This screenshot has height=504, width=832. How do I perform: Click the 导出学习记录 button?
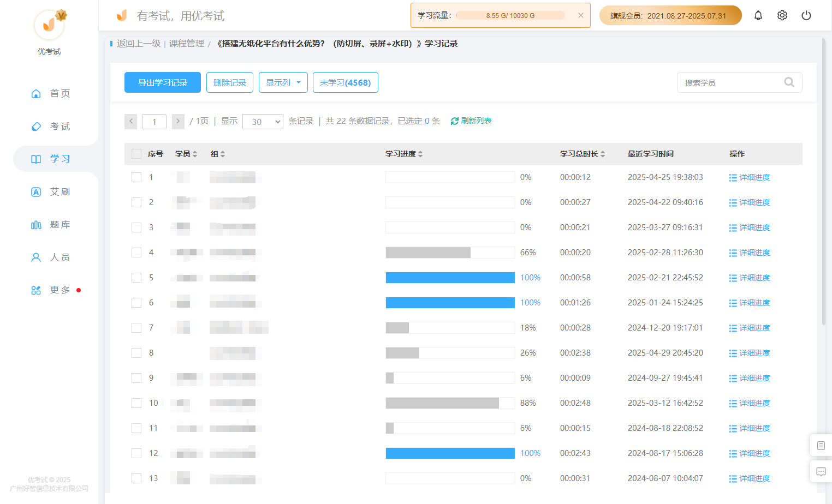(163, 82)
